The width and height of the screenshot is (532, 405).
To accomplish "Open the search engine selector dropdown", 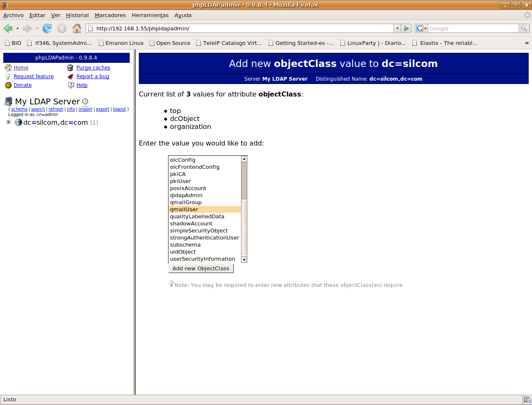I will click(x=421, y=28).
